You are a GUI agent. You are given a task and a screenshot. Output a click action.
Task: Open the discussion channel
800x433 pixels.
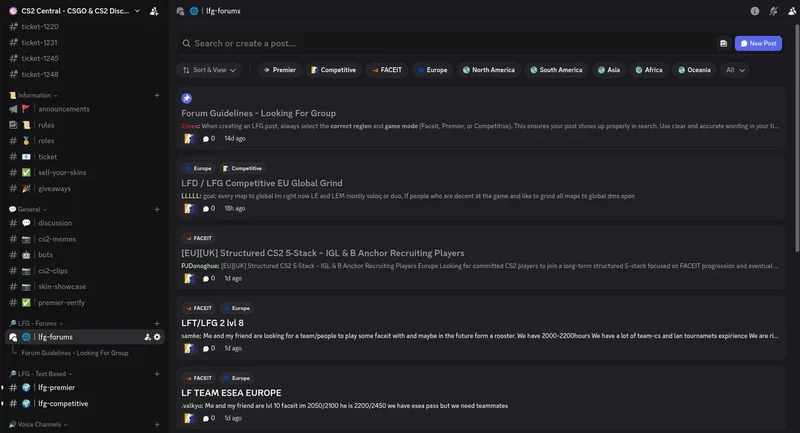point(85,223)
